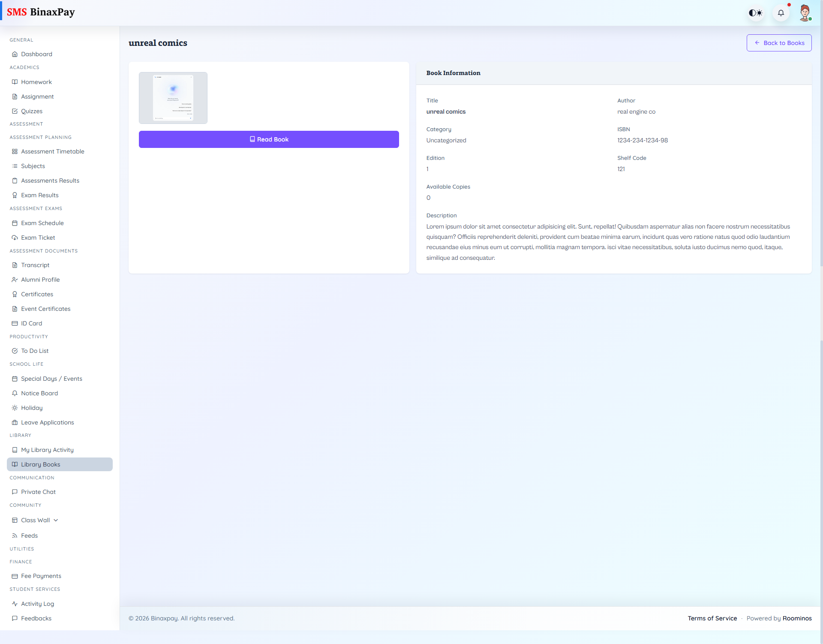Image resolution: width=823 pixels, height=644 pixels.
Task: Click the Feeds RSS icon
Action: (x=15, y=536)
